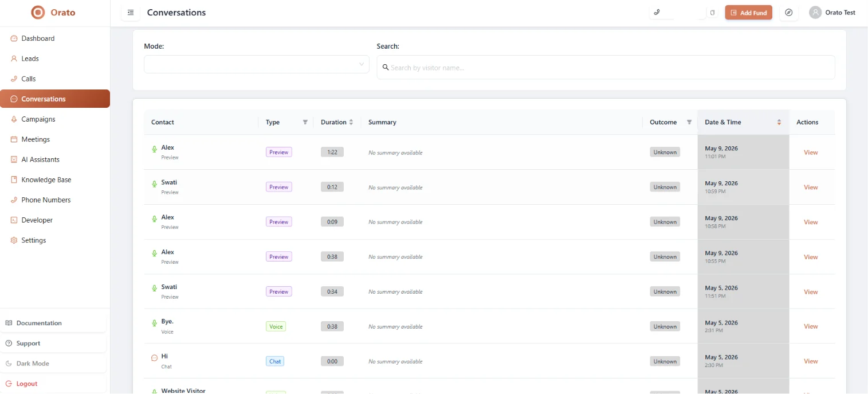868x394 pixels.
Task: Click the Contact column header
Action: 163,122
